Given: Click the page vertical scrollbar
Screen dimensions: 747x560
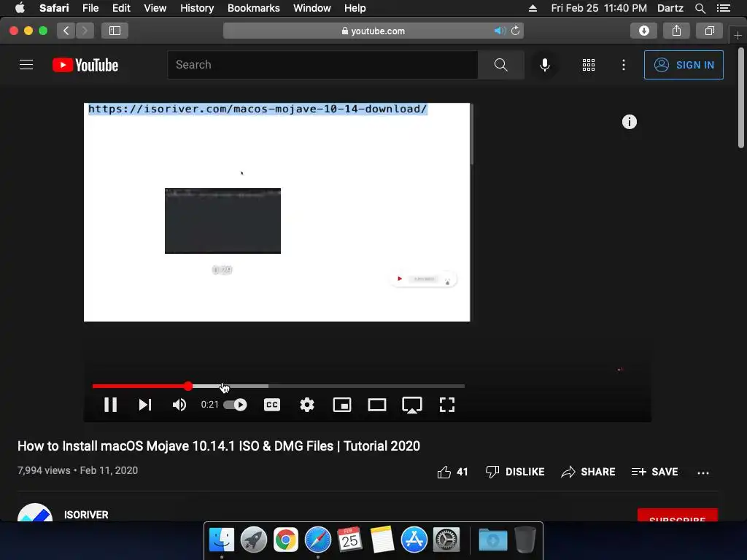Looking at the screenshot, I should coord(741,98).
